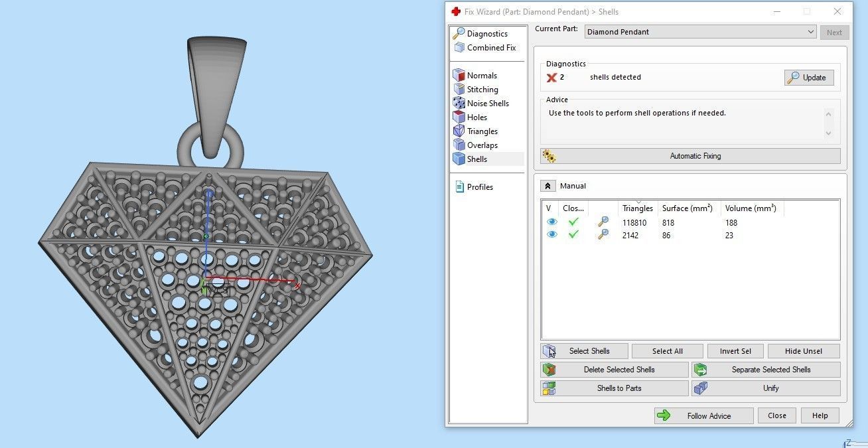
Task: Click the Profiles document icon
Action: [x=459, y=187]
